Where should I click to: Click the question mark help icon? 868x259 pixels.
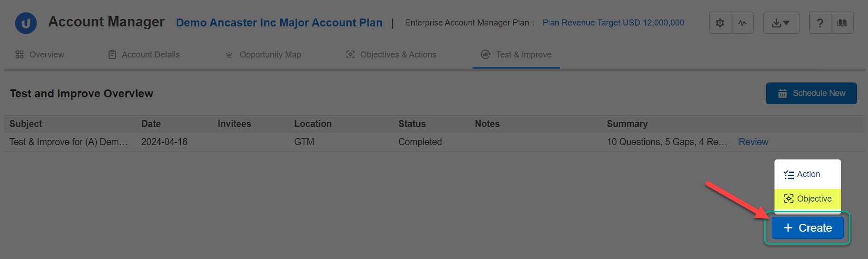click(820, 23)
